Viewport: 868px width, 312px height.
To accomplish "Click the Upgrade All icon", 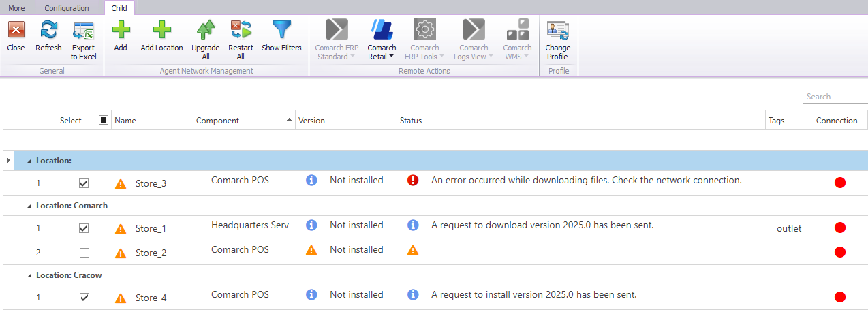I will click(x=205, y=30).
